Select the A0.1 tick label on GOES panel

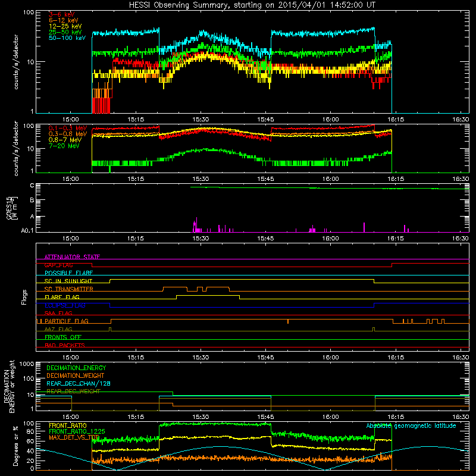click(x=27, y=230)
